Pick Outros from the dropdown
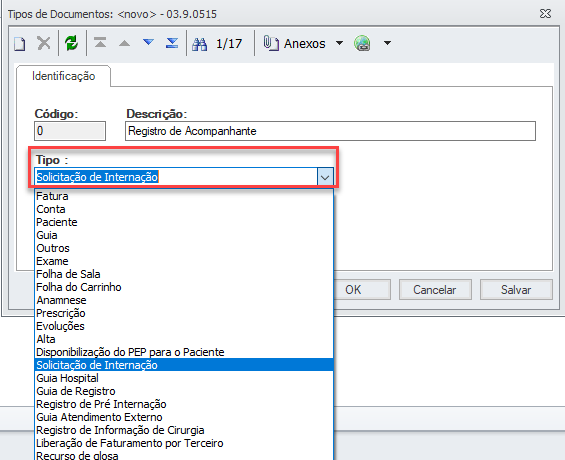The height and width of the screenshot is (460, 565). (184, 248)
